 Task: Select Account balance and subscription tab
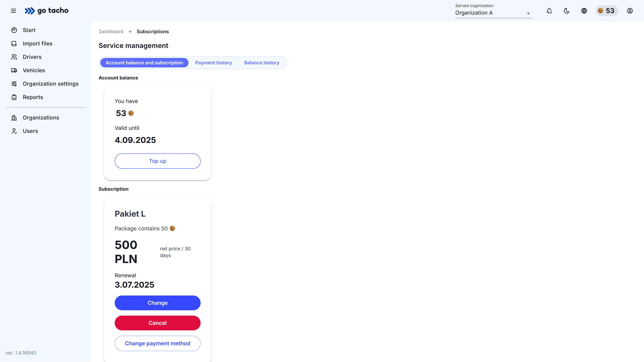tap(144, 62)
